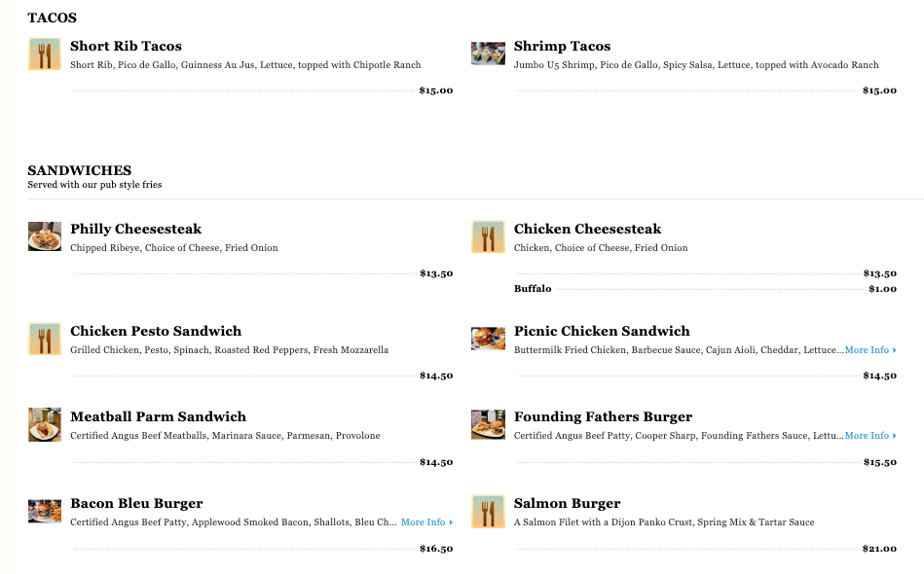Screen dimensions: 924x574
Task: Expand More Info for Picnic Chicken Sandwich
Action: click(x=869, y=350)
